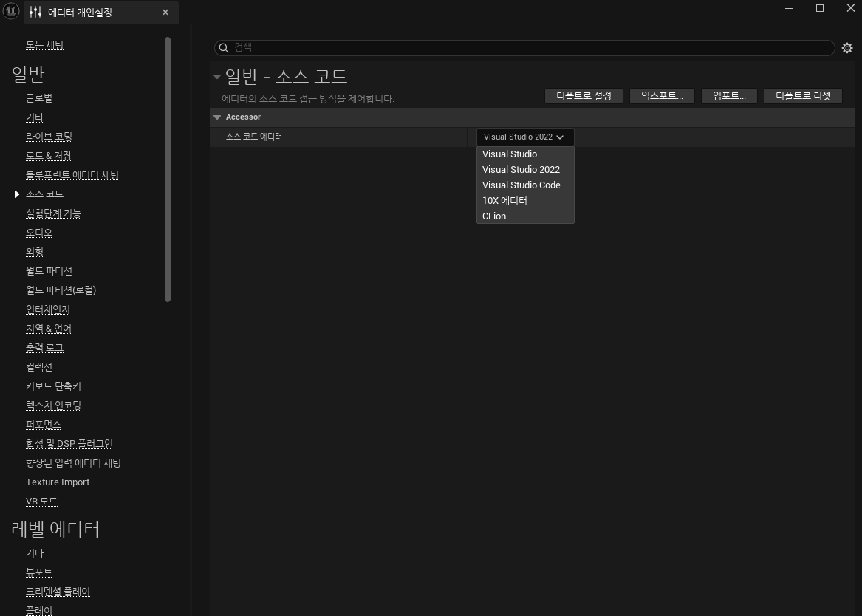Open 뷰포트 settings

39,572
